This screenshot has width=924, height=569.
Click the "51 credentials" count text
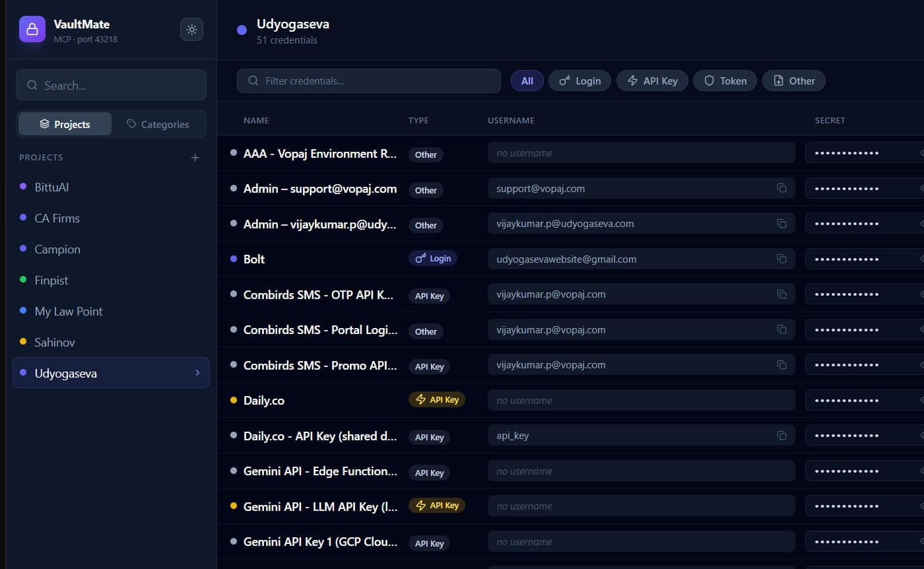click(287, 40)
